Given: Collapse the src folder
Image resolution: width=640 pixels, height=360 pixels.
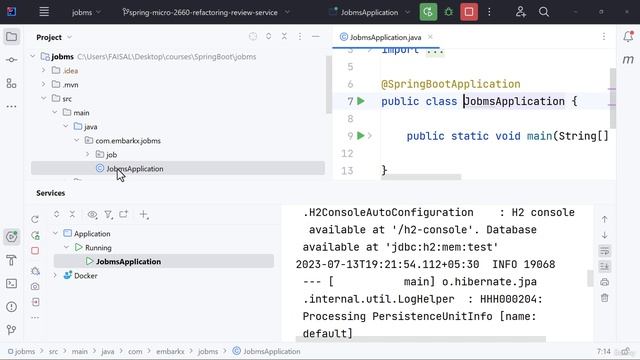Looking at the screenshot, I should click(44, 98).
